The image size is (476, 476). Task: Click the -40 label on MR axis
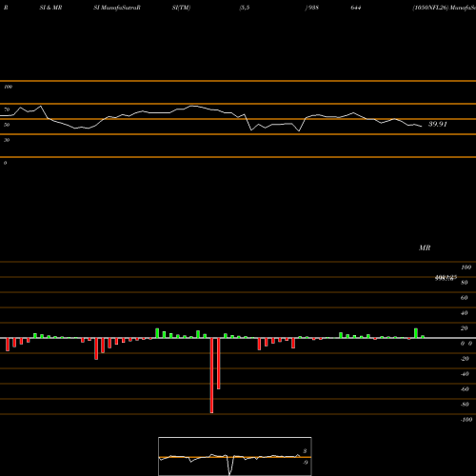[465, 374]
